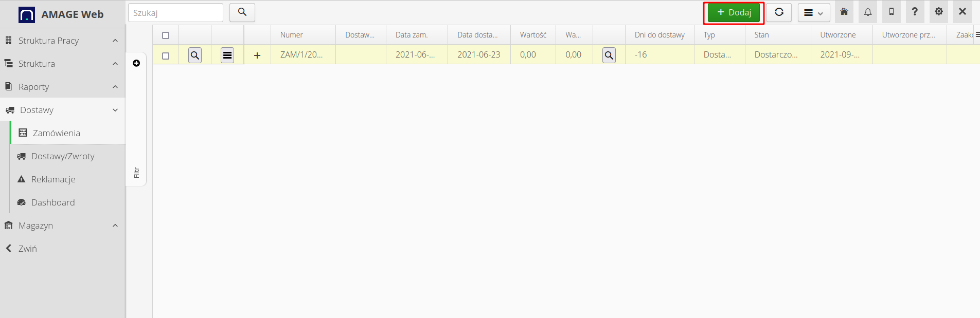This screenshot has height=318, width=980.
Task: Click the magnifier search button beside Szukaj
Action: tap(242, 12)
